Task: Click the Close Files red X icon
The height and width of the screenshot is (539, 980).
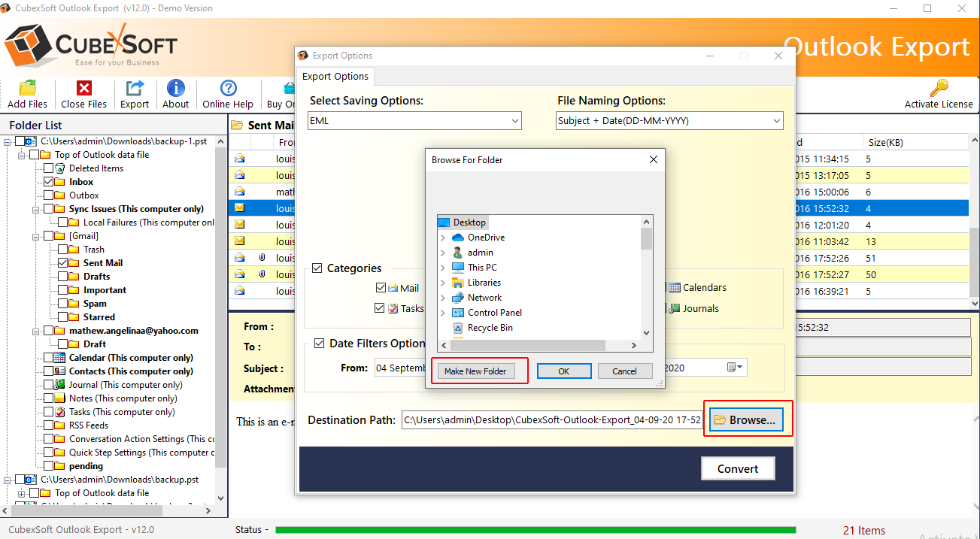Action: [83, 89]
